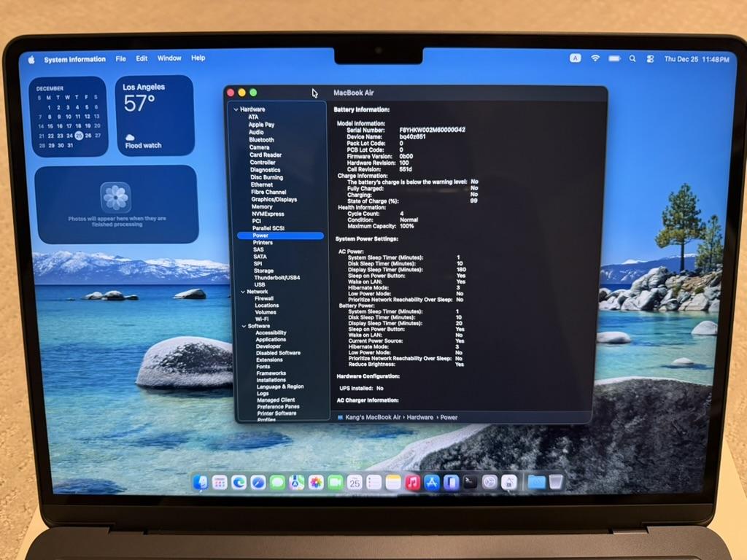Viewport: 747px width, 560px height.
Task: Click Power in the path bar
Action: 449,417
